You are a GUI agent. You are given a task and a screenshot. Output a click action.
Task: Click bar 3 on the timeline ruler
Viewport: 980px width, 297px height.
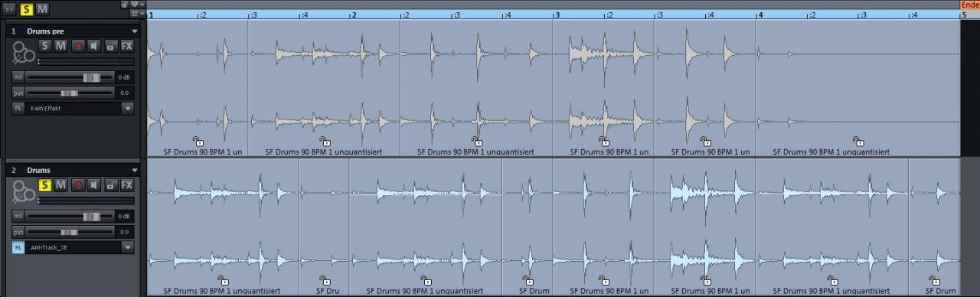pos(557,15)
